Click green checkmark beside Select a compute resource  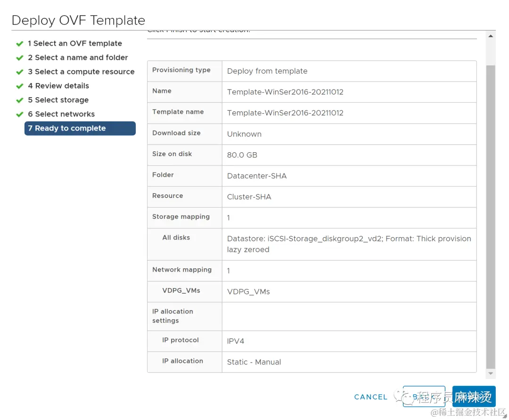20,72
